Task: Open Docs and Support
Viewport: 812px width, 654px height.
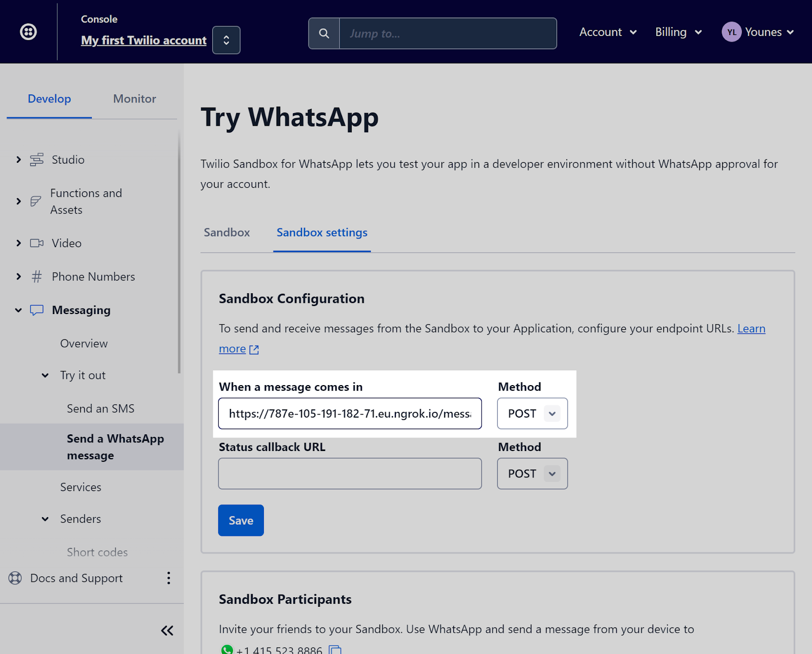Action: pos(76,578)
